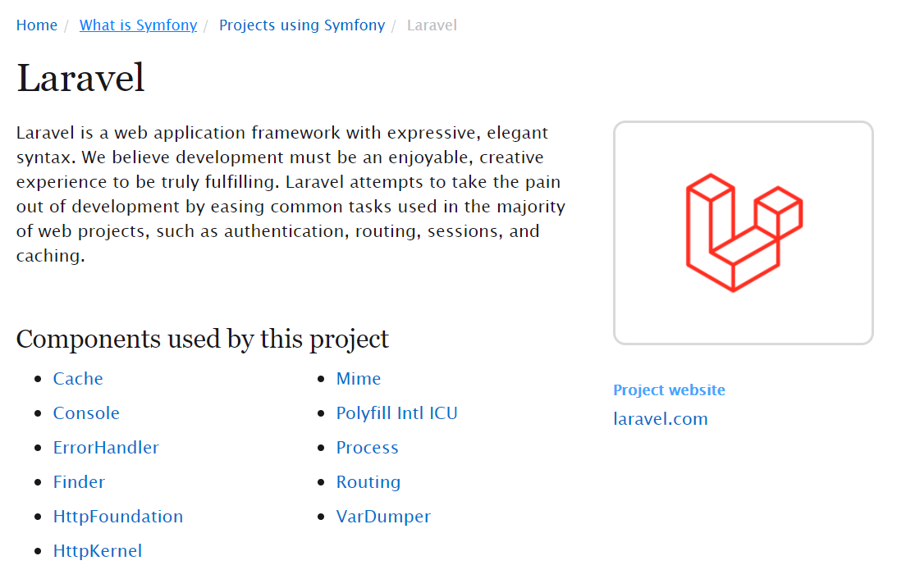Visit the laravel.com project website
906x588 pixels.
tap(661, 419)
